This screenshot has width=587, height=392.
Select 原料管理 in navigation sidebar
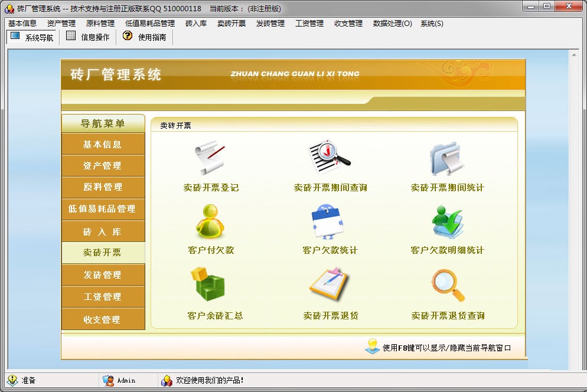click(x=103, y=187)
